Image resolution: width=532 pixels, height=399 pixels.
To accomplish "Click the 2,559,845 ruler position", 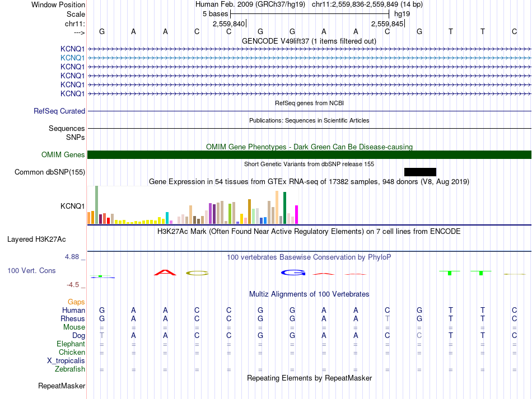I will (x=387, y=24).
